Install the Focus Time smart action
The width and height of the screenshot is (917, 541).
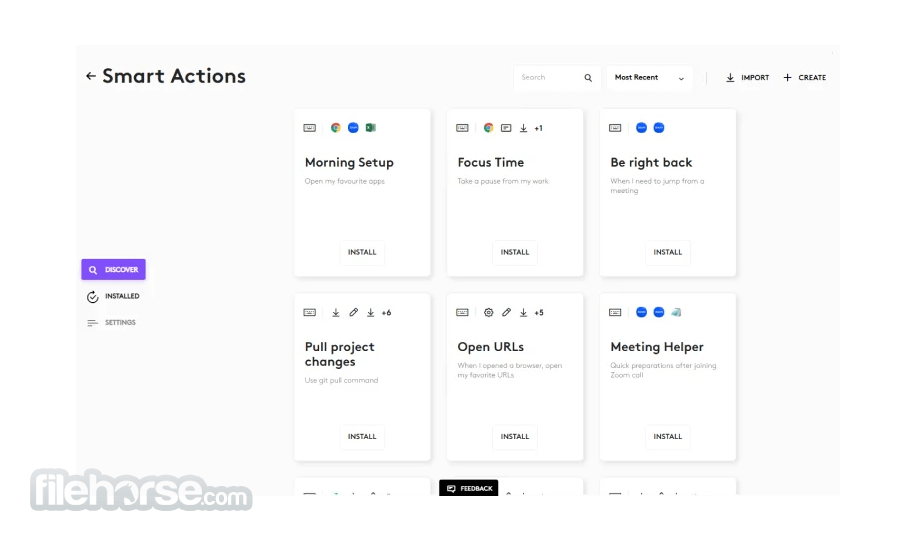pyautogui.click(x=515, y=252)
